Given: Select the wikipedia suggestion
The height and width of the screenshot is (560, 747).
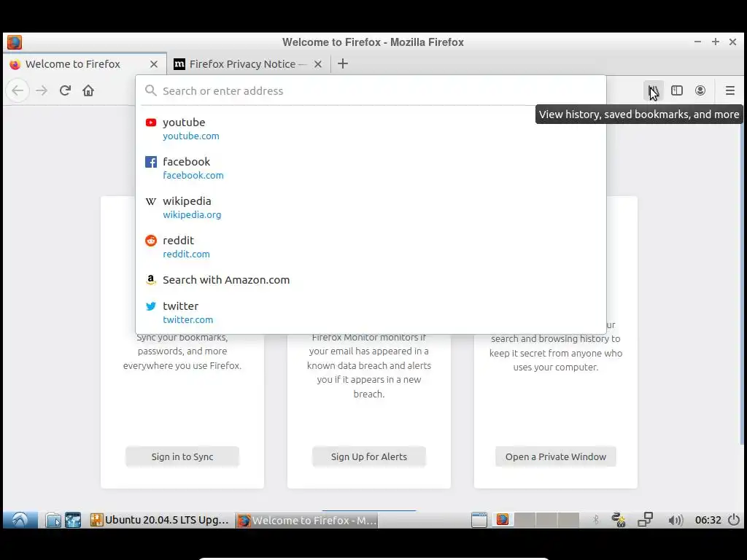Looking at the screenshot, I should (371, 208).
